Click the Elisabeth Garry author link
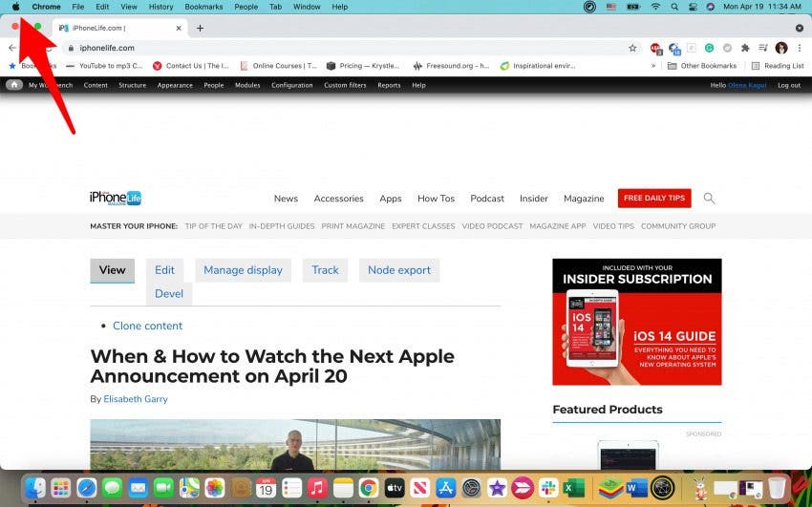The image size is (812, 507). point(136,399)
